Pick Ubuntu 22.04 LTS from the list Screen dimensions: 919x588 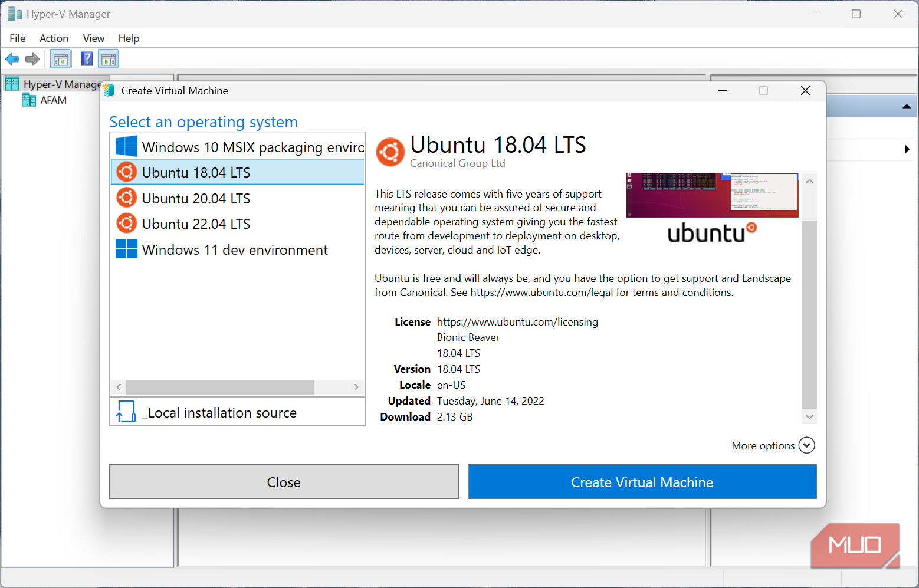237,224
